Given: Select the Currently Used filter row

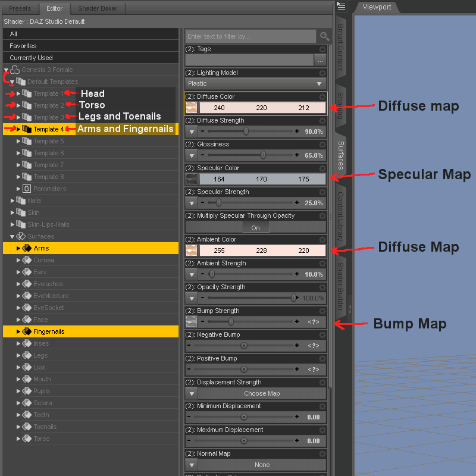Looking at the screenshot, I should (90, 58).
